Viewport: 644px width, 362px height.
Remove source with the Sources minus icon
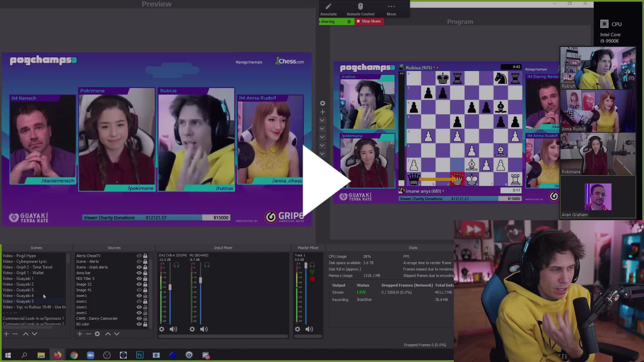(88, 334)
